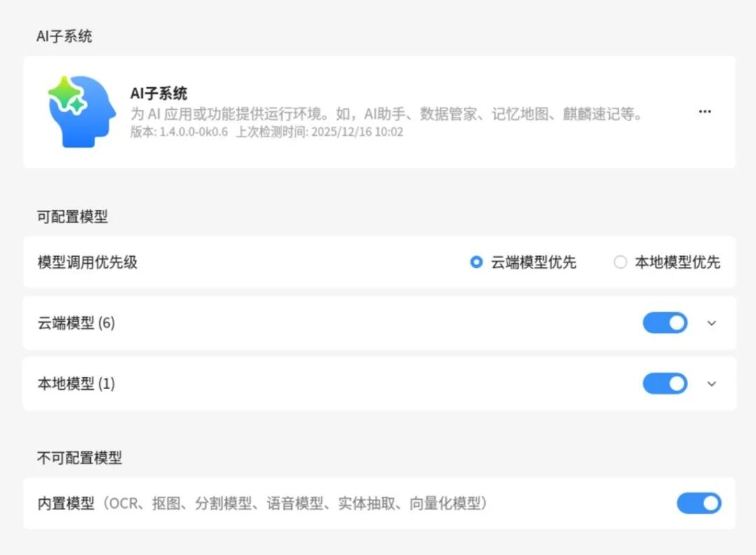Click the 云端模型 (6) label
756x555 pixels.
pos(76,323)
